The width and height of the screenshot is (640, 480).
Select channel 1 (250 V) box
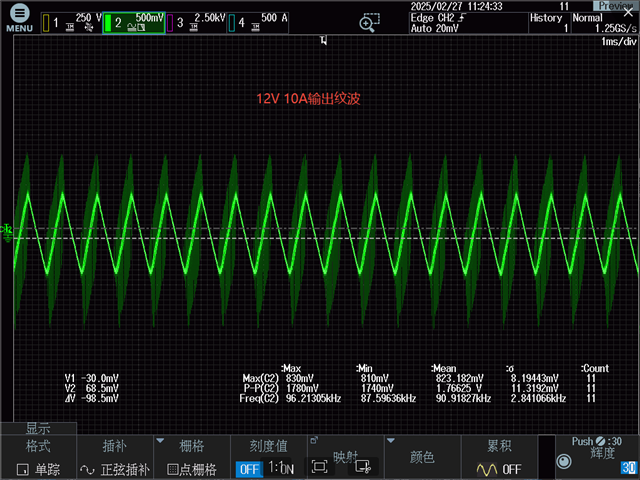pos(71,22)
